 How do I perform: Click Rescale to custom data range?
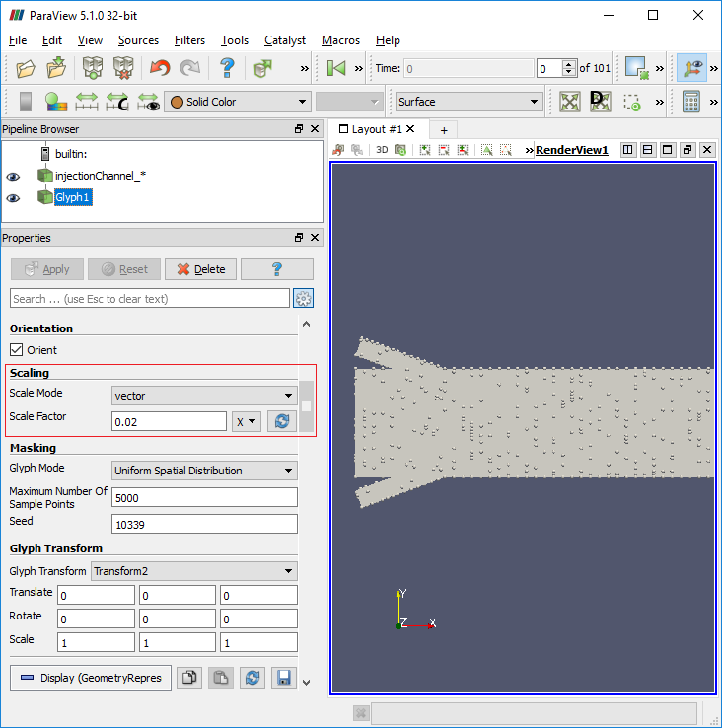point(117,102)
